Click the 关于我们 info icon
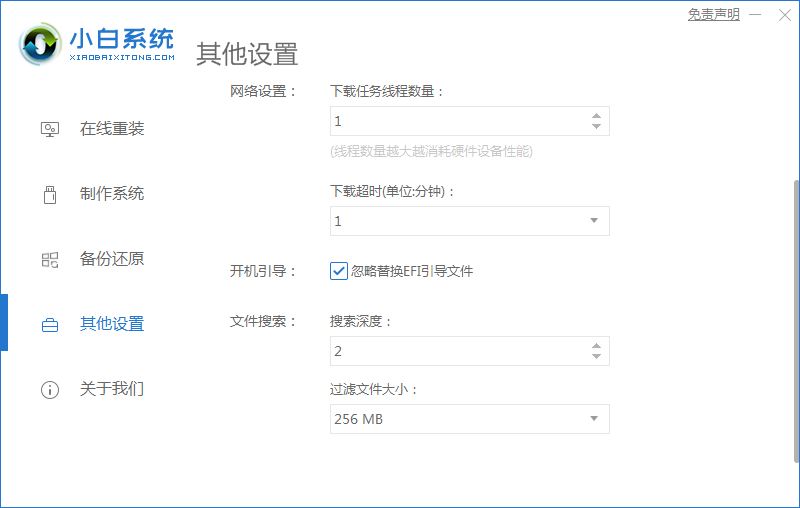Screen dimensions: 800x508 (x=50, y=390)
